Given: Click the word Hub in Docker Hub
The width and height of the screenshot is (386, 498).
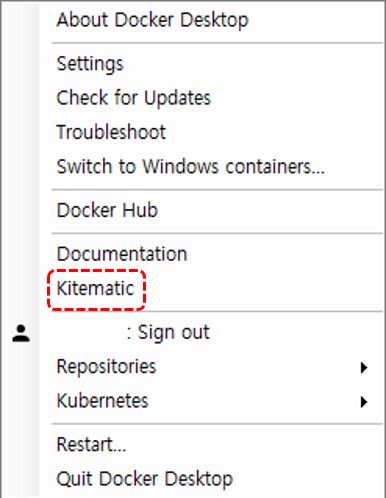Looking at the screenshot, I should click(x=140, y=210).
